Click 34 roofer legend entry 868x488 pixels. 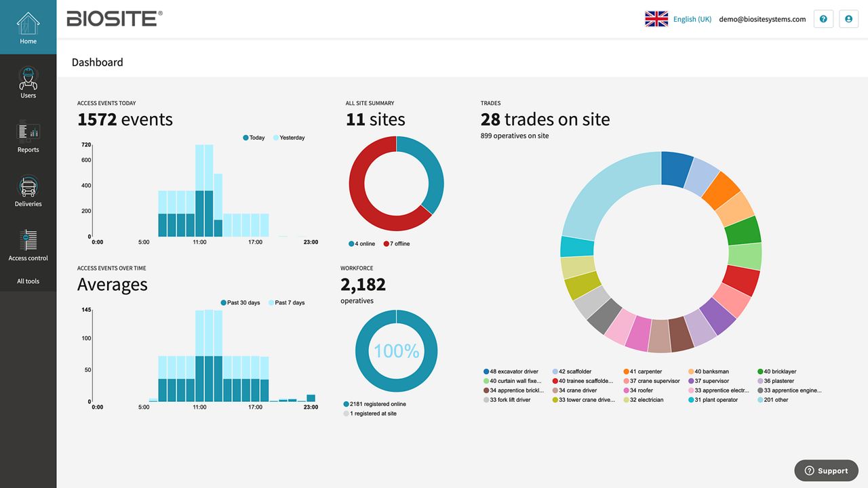639,390
